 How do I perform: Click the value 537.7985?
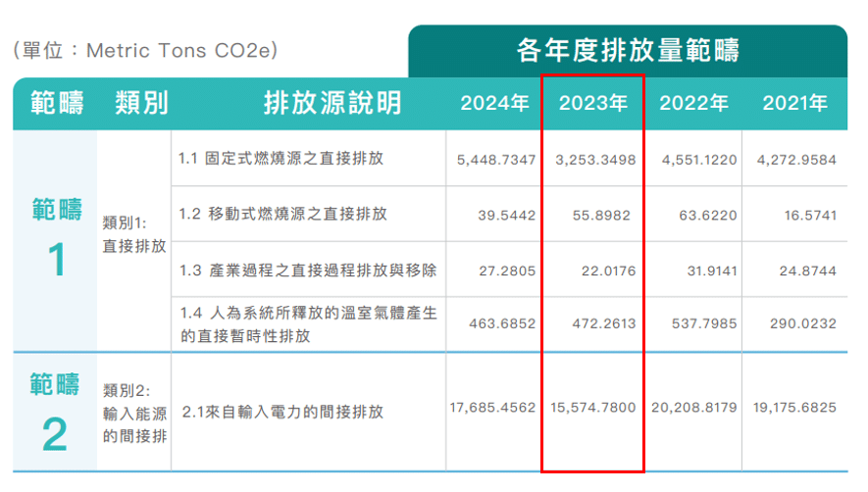click(704, 323)
